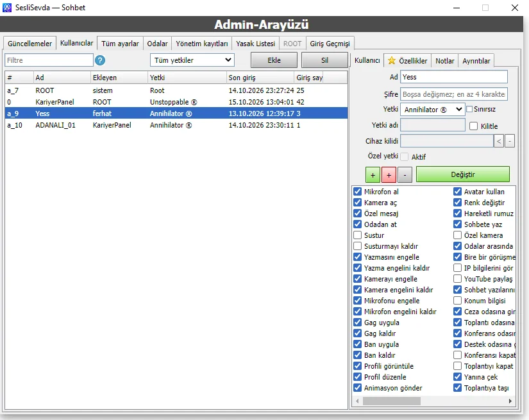
Task: Open the Ayrıntılar tab
Action: tap(476, 61)
